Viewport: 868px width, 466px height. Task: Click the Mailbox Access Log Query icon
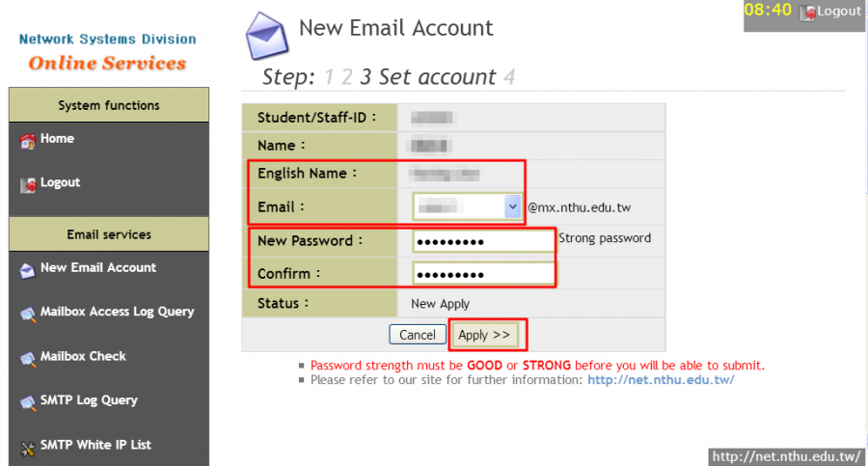(27, 314)
